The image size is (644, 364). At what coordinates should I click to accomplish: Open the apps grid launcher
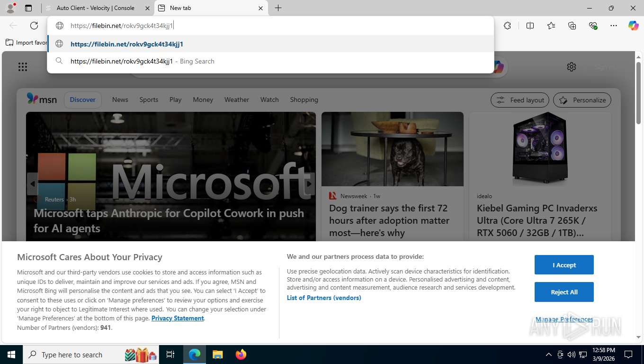coord(23,67)
